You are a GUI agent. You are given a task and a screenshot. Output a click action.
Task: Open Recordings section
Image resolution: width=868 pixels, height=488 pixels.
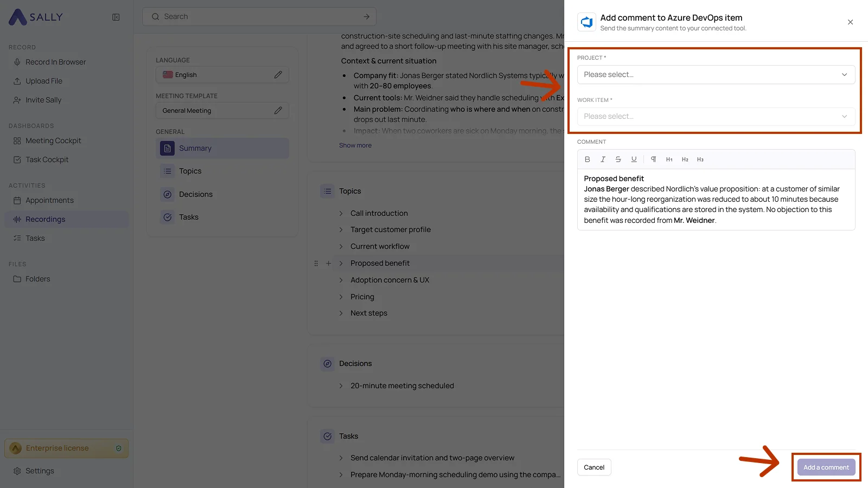click(x=66, y=219)
